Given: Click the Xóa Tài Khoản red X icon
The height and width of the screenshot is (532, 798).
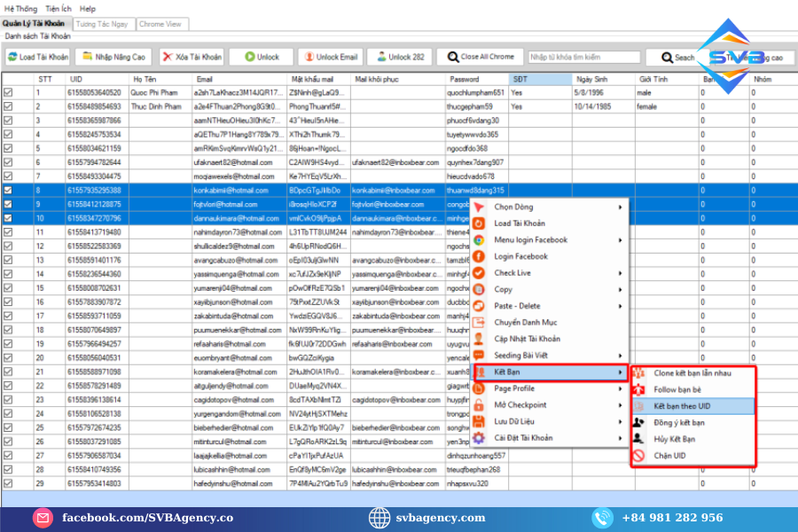Looking at the screenshot, I should 167,57.
